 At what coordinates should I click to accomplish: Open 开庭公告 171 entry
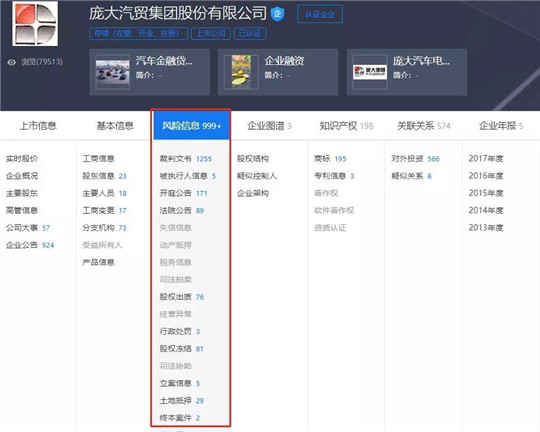pyautogui.click(x=184, y=193)
